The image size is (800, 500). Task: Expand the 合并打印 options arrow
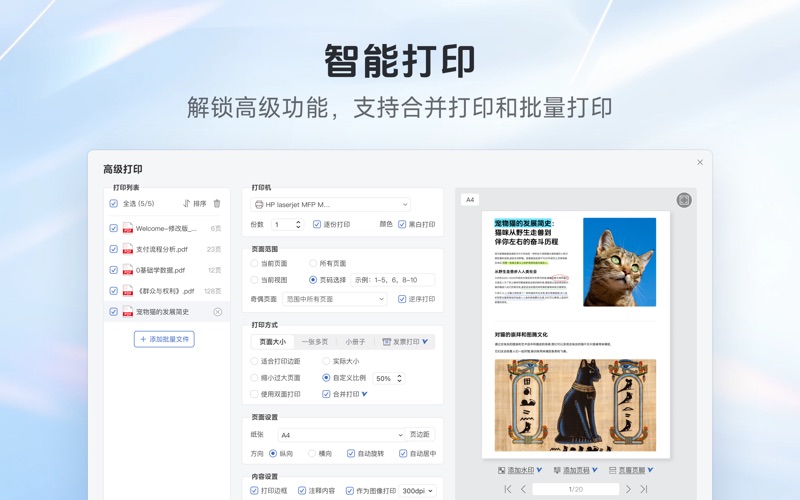(364, 394)
